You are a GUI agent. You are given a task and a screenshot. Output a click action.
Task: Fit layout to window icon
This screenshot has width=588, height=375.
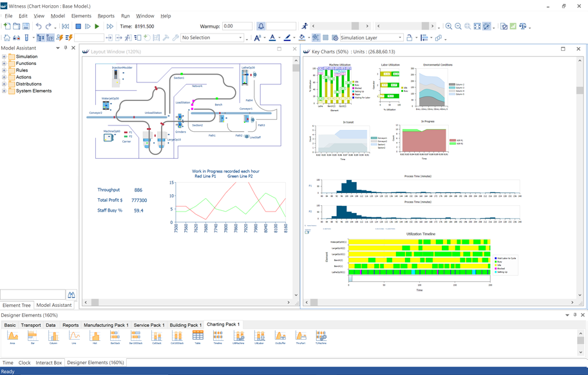click(x=477, y=26)
